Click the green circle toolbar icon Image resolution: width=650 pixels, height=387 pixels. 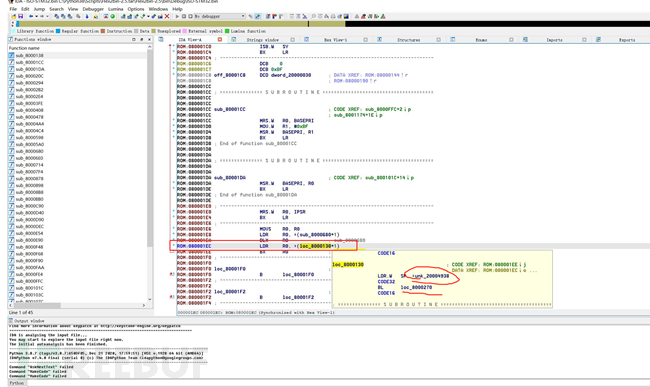pos(112,17)
